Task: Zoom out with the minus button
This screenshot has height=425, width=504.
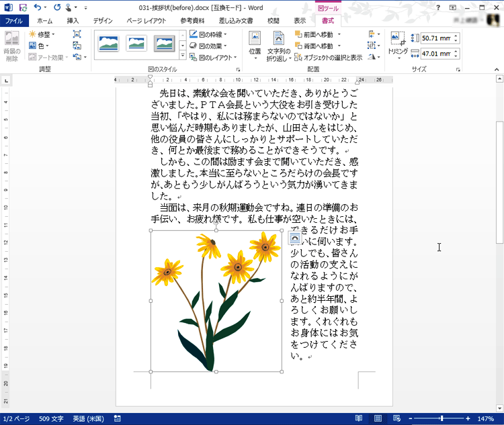Action: click(x=411, y=418)
